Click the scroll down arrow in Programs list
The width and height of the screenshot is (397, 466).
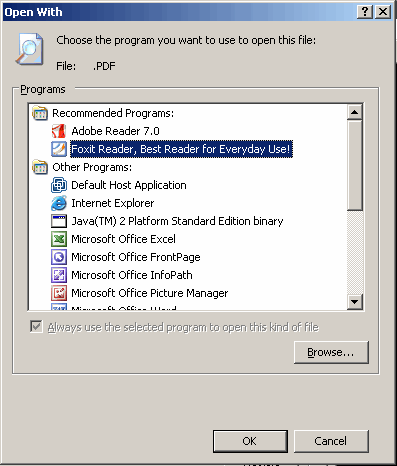click(354, 302)
